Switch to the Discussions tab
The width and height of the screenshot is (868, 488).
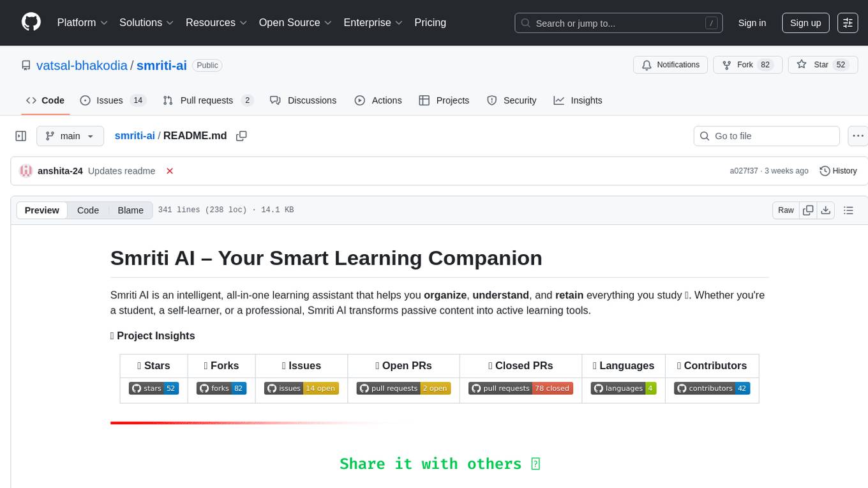coord(303,100)
